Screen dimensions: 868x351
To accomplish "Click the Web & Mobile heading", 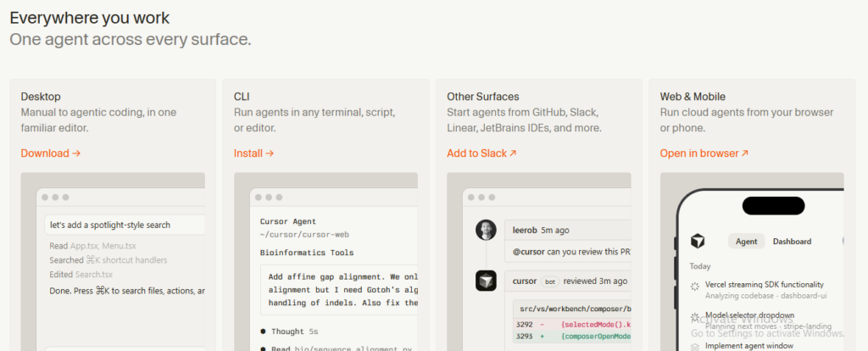I will click(x=693, y=97).
